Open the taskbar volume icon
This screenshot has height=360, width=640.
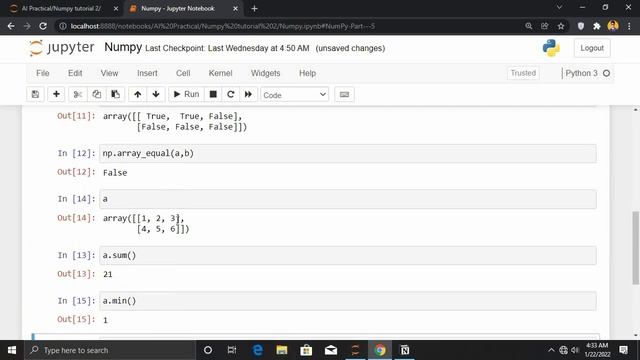576,350
